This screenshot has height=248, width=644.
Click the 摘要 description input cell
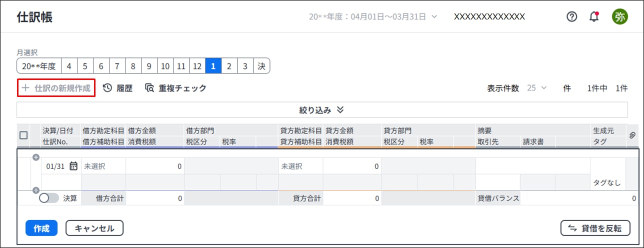coord(532,166)
